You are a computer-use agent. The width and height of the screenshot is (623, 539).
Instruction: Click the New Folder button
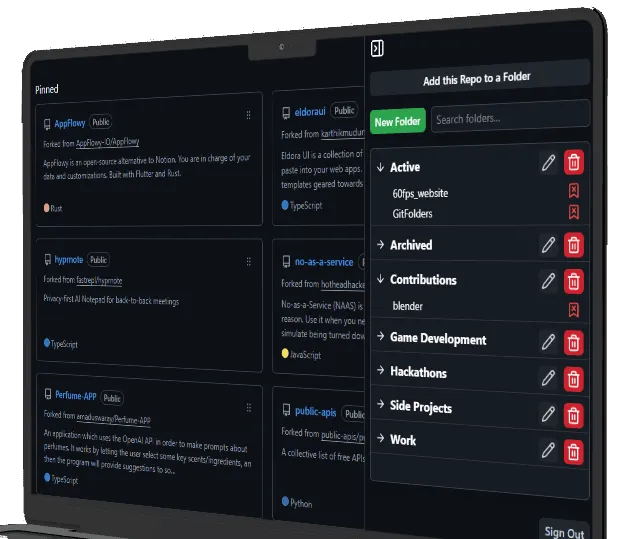pos(397,121)
